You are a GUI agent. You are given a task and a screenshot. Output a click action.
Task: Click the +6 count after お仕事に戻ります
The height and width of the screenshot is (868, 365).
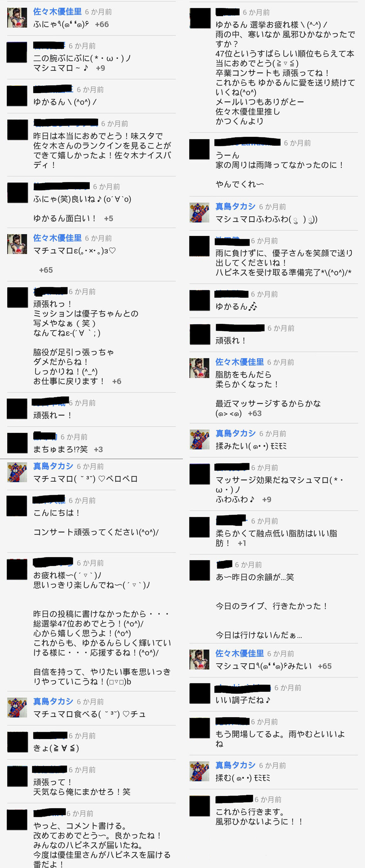pyautogui.click(x=116, y=381)
